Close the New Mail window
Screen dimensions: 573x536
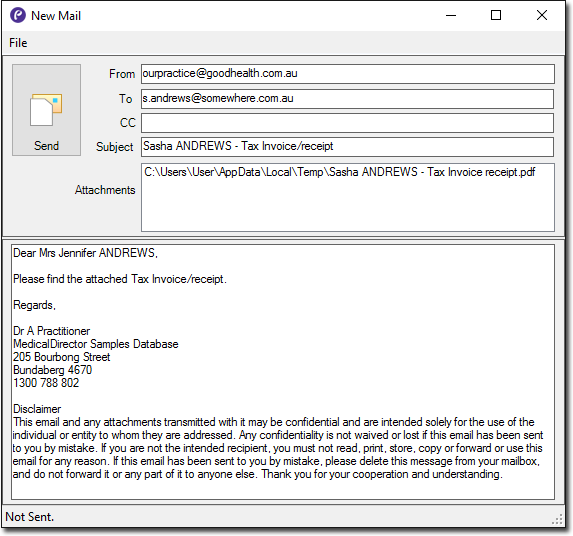click(542, 15)
